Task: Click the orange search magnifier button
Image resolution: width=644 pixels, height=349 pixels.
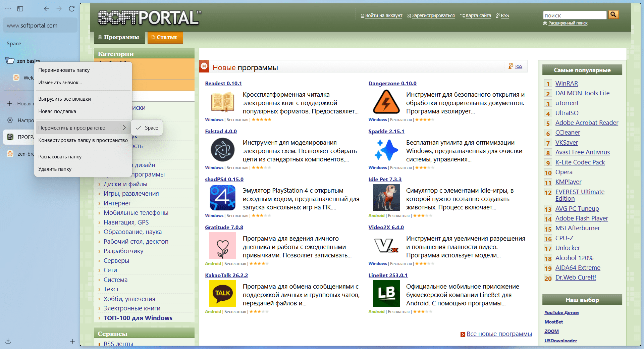Action: pyautogui.click(x=613, y=14)
